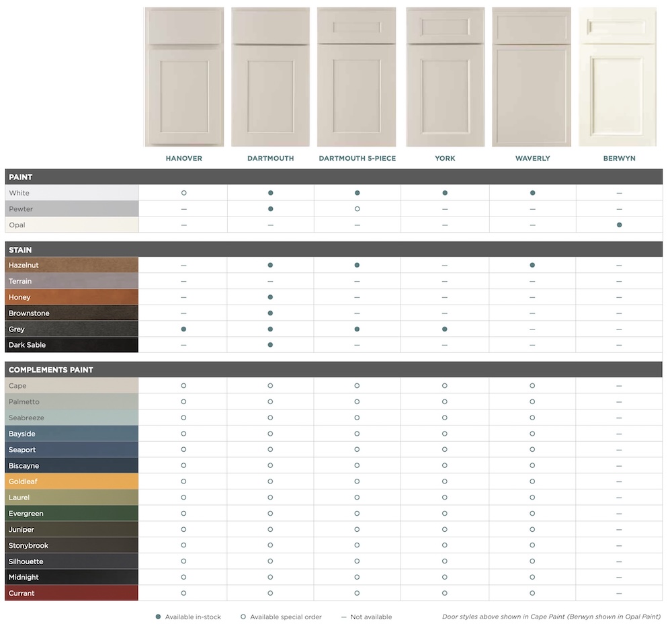This screenshot has height=628, width=672.
Task: Select the in-stock dot for York Grey stain
Action: pos(444,329)
